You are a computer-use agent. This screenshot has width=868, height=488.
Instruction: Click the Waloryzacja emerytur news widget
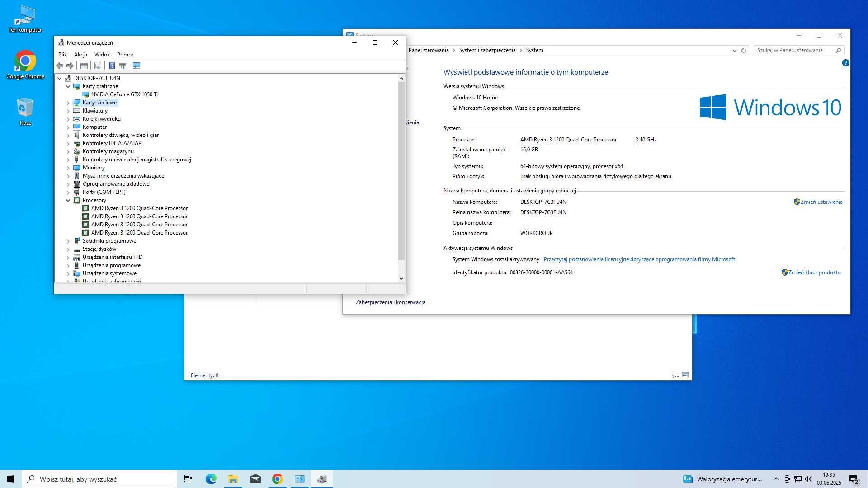pyautogui.click(x=722, y=479)
